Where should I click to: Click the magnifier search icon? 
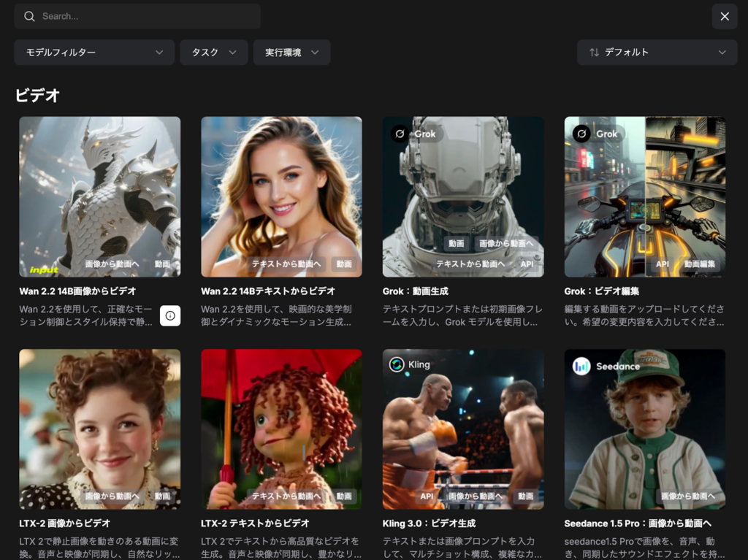point(29,16)
